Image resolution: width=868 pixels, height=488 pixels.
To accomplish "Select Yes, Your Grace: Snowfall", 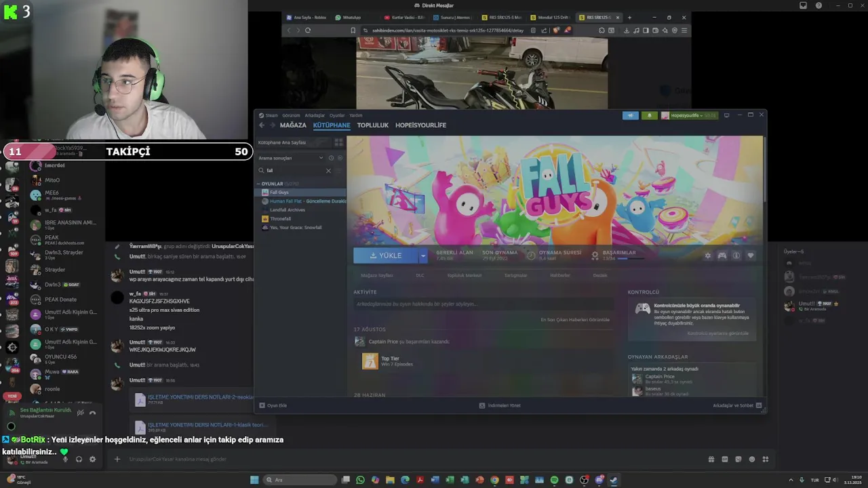I will [x=302, y=228].
